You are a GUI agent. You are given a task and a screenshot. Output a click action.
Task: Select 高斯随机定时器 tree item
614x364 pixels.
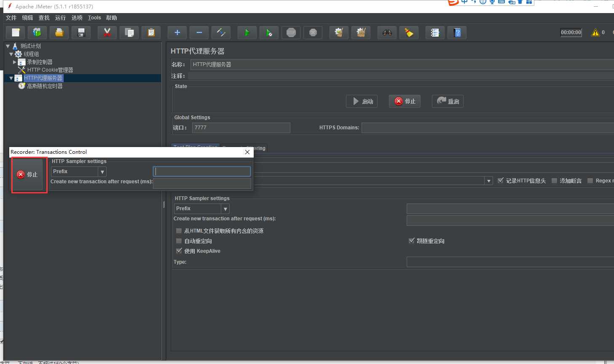pos(45,86)
